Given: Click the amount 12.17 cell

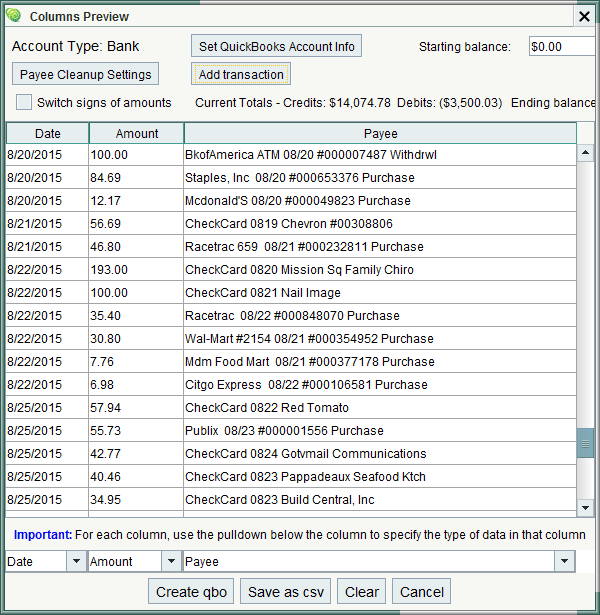Looking at the screenshot, I should click(136, 200).
